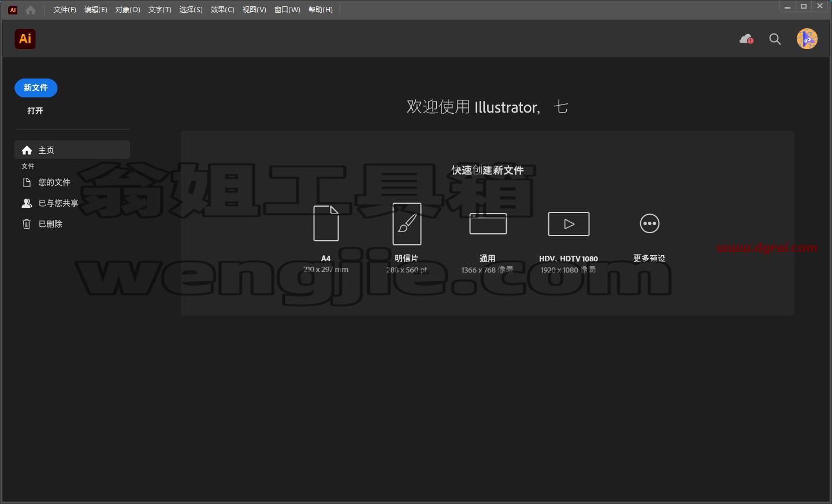
Task: Open 更多预设 more presets icon
Action: pos(649,223)
